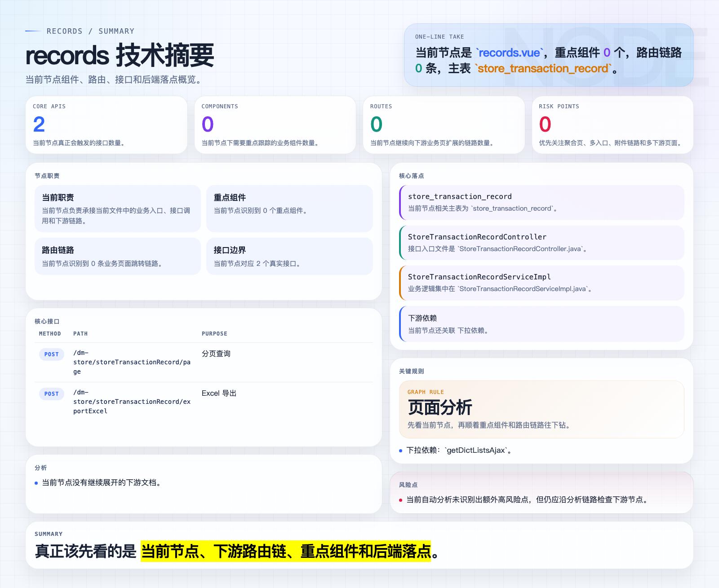Click the PATH column header

point(80,334)
